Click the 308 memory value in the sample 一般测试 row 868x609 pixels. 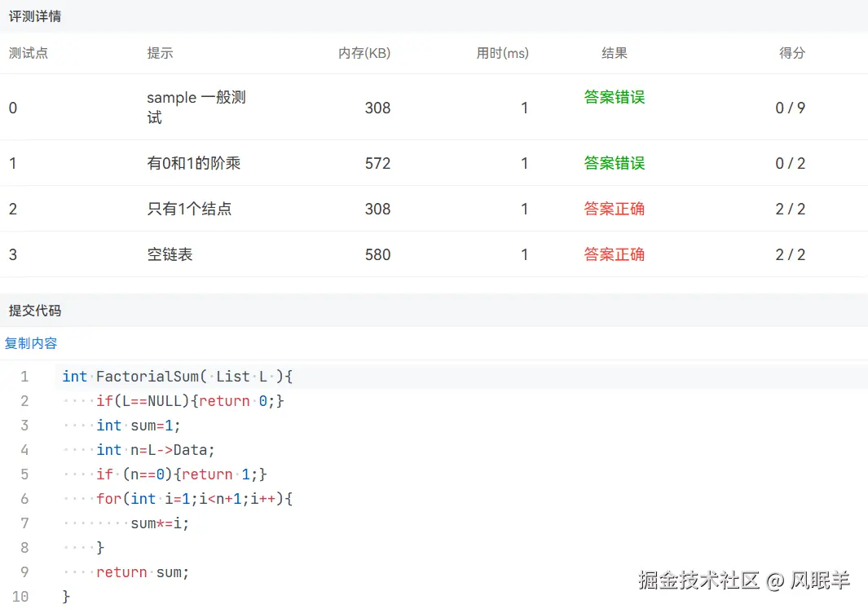pos(377,108)
